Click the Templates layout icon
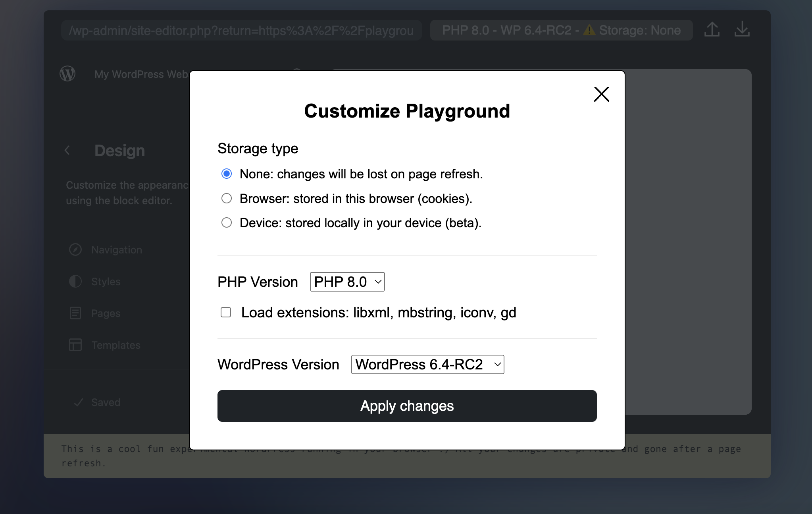This screenshot has width=812, height=514. [75, 345]
